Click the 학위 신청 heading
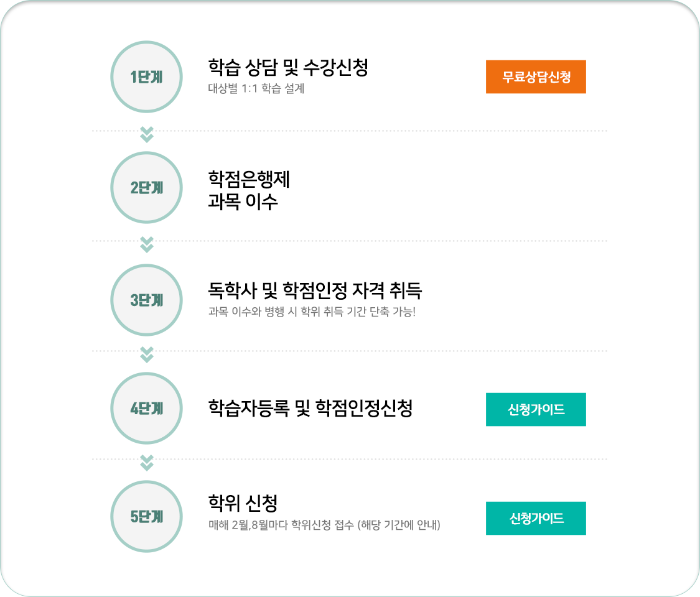This screenshot has height=597, width=700. coord(243,503)
